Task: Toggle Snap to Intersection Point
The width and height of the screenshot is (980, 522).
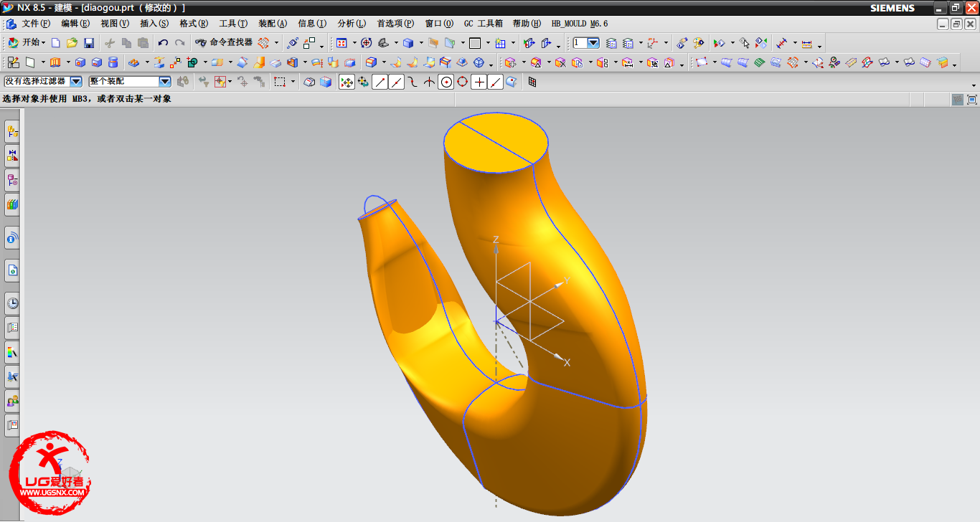Action: pyautogui.click(x=429, y=82)
